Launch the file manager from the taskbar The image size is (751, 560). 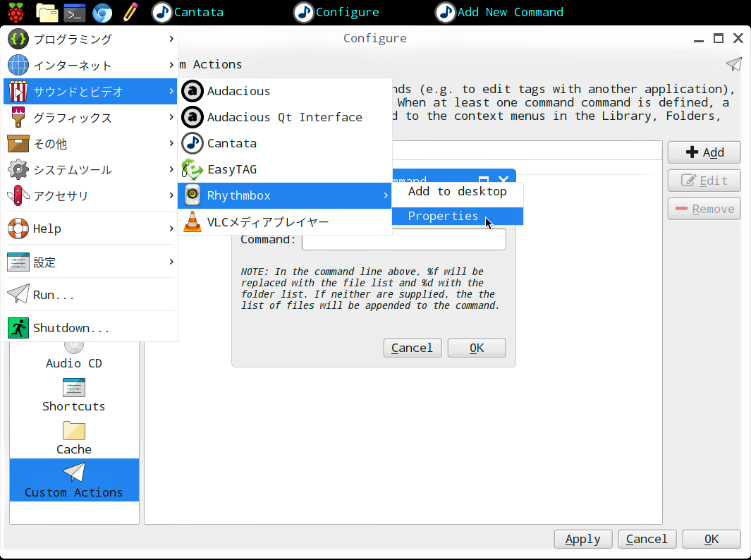pyautogui.click(x=47, y=13)
